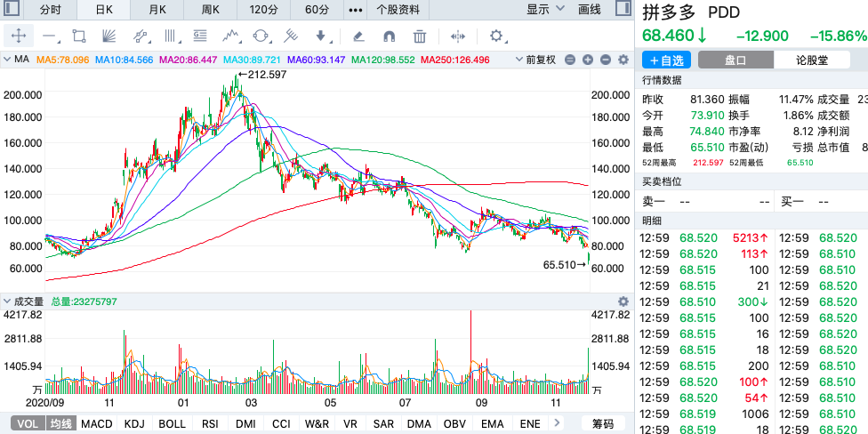
Task: Toggle the 均线 overlay on volume
Action: pyautogui.click(x=60, y=424)
